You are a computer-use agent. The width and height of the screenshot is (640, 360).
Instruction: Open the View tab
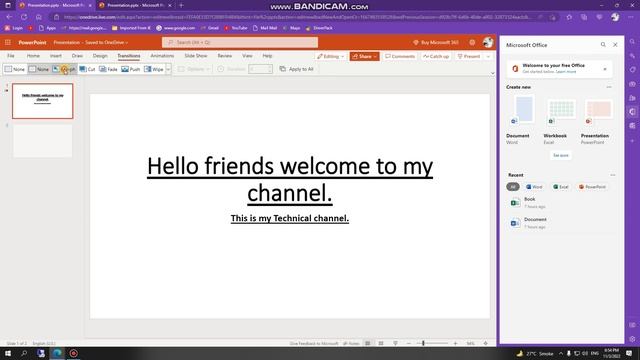pyautogui.click(x=247, y=56)
